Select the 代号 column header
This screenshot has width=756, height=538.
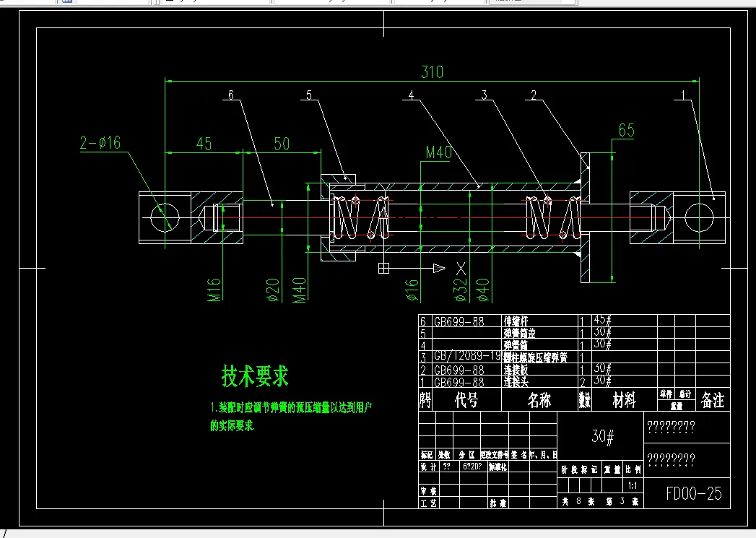point(466,400)
